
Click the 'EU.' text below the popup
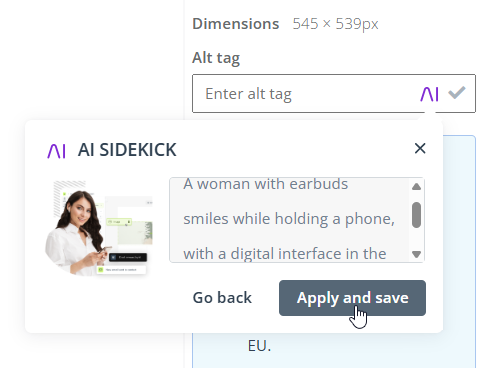click(259, 346)
